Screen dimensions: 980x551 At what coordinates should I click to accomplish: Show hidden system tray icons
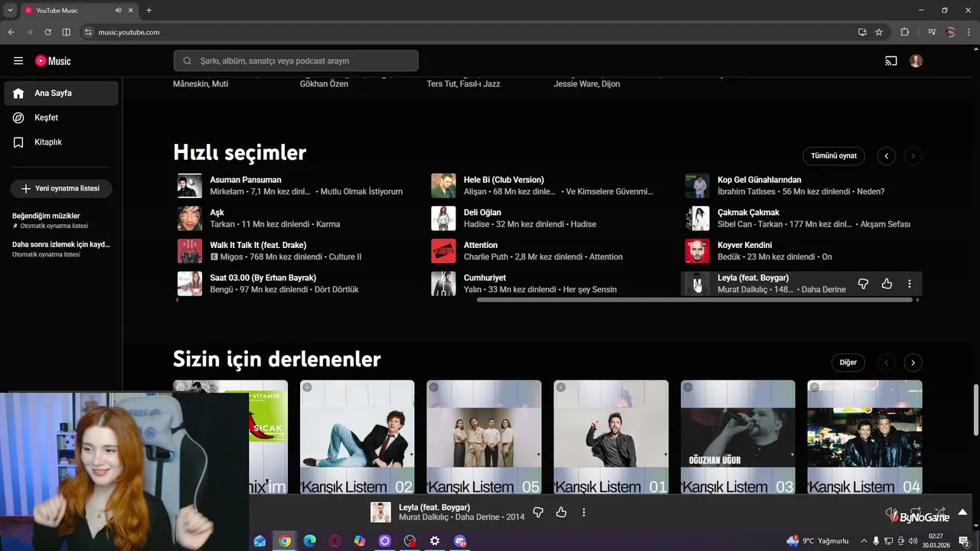pos(864,541)
